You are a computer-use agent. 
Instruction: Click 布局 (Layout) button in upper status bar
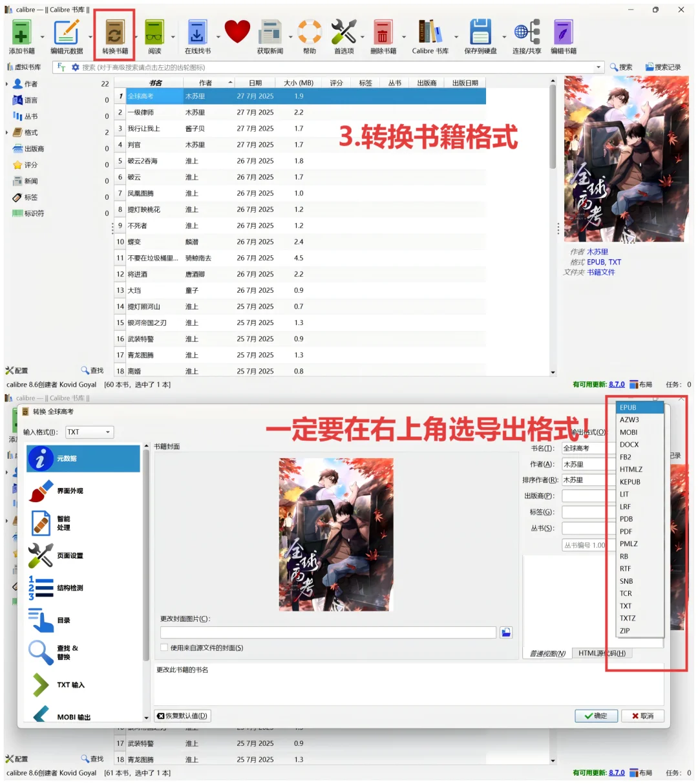point(641,385)
